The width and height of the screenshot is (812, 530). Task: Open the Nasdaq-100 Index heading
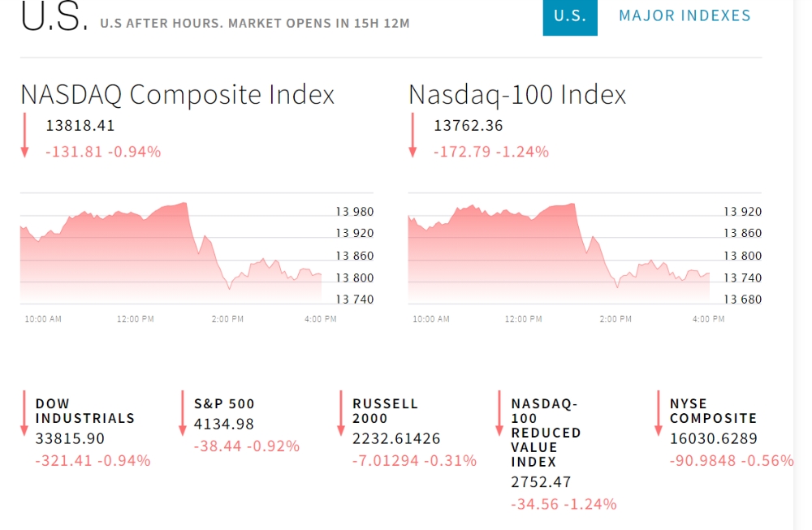(516, 95)
